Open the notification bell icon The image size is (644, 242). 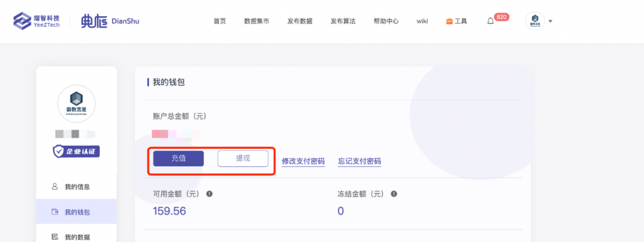coord(490,22)
